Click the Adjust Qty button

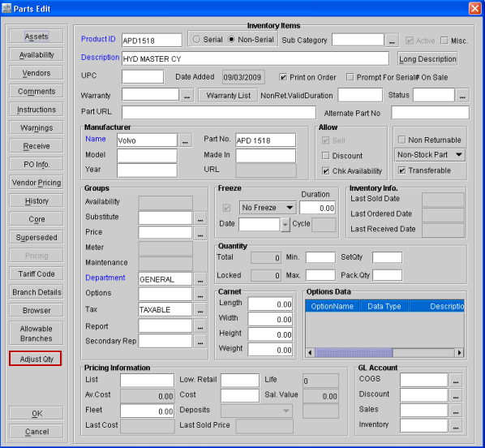coord(36,359)
